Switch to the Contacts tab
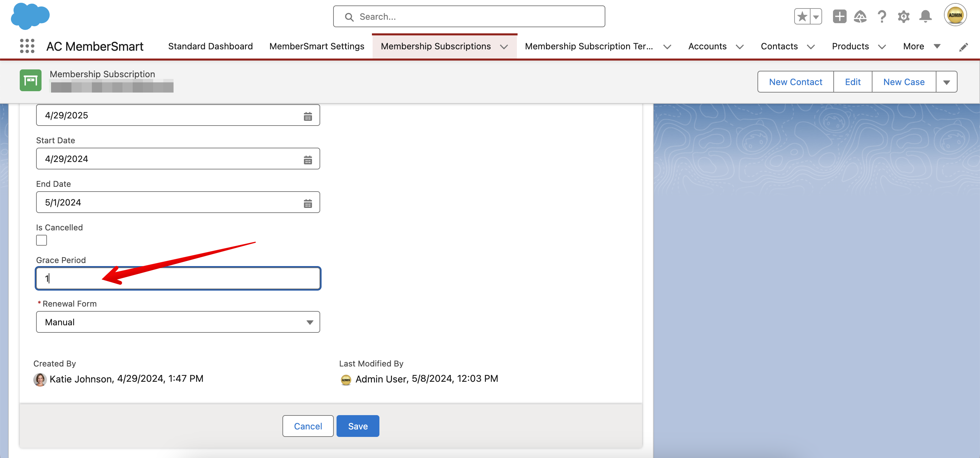This screenshot has width=980, height=458. 779,46
